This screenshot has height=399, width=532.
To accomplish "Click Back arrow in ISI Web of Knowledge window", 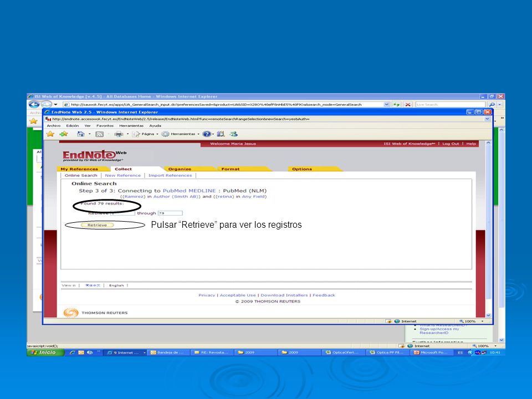I will coord(34,105).
